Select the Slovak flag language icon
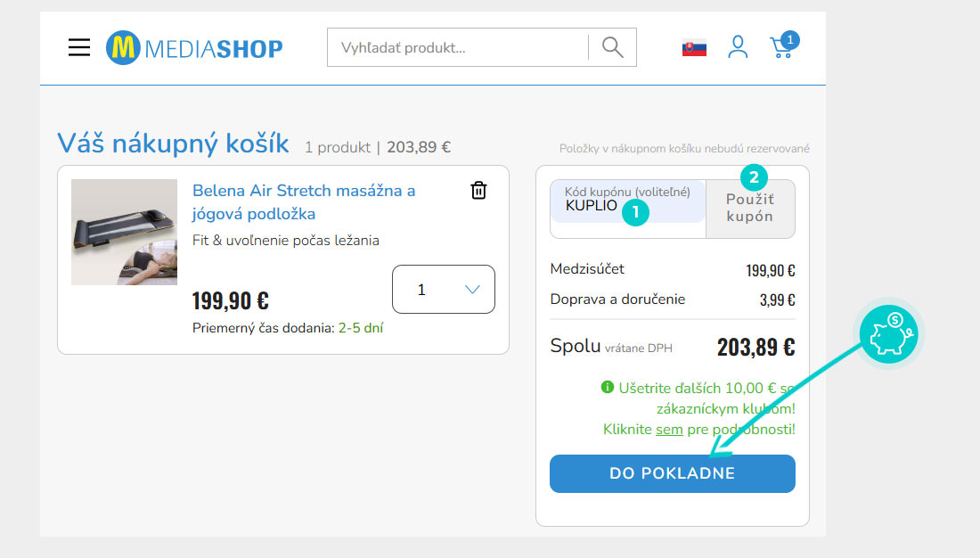This screenshot has width=980, height=558. [694, 48]
